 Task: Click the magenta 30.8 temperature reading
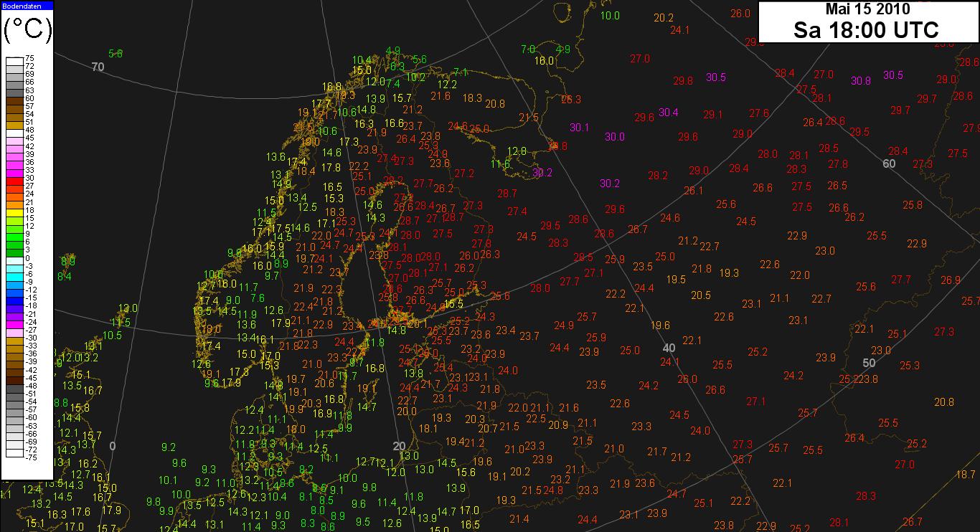(861, 80)
